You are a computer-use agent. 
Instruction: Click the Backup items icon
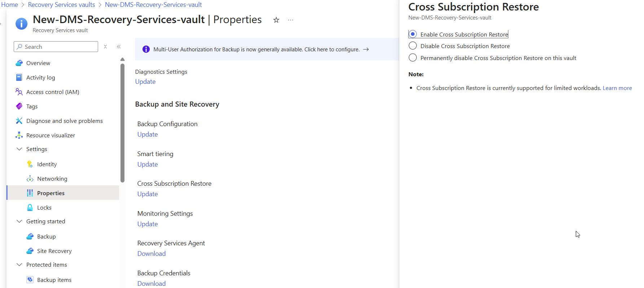(30, 280)
